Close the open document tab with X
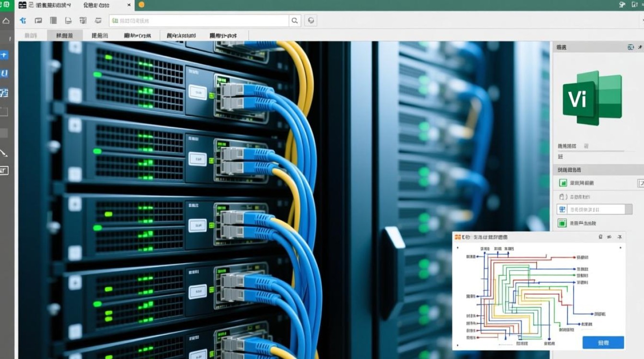644x359 pixels. [129, 5]
